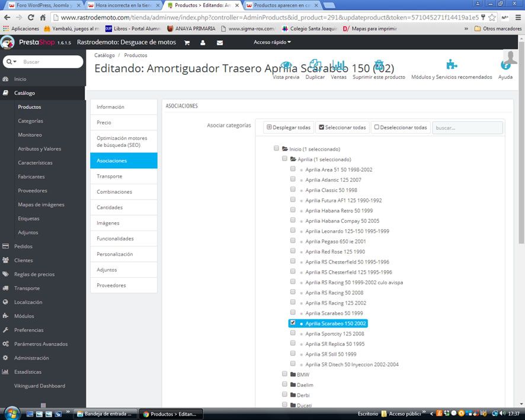Open the shopping cart icon in header
The height and width of the screenshot is (420, 525).
click(187, 43)
